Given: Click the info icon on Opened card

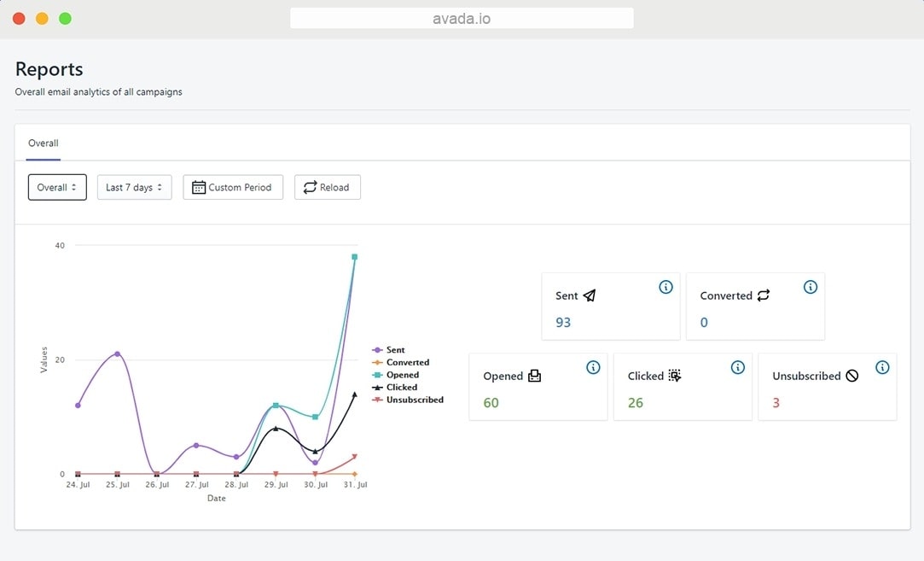Looking at the screenshot, I should [x=593, y=367].
